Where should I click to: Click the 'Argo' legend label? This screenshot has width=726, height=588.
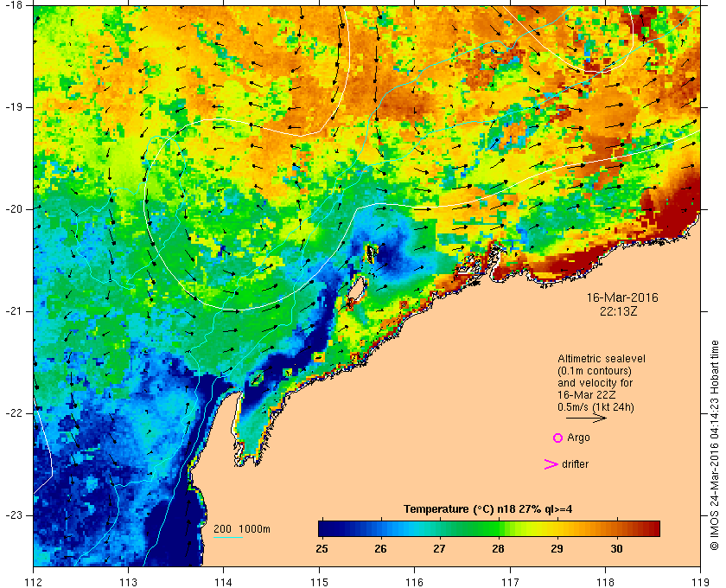coord(579,438)
